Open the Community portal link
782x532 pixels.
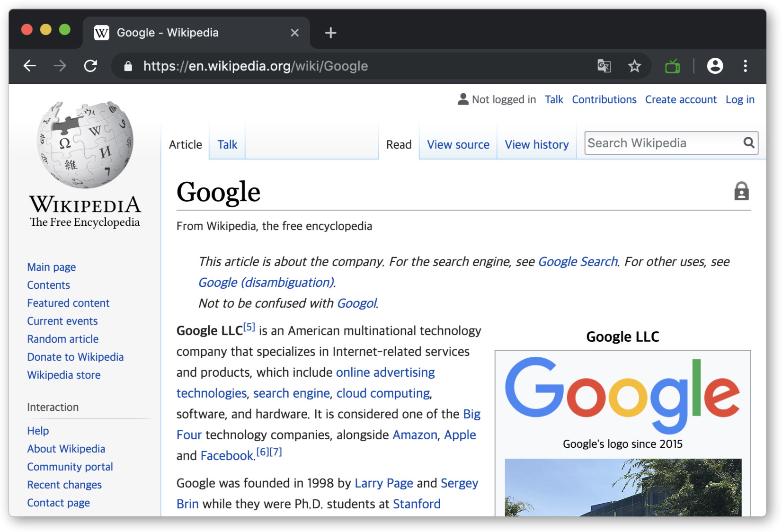(70, 467)
